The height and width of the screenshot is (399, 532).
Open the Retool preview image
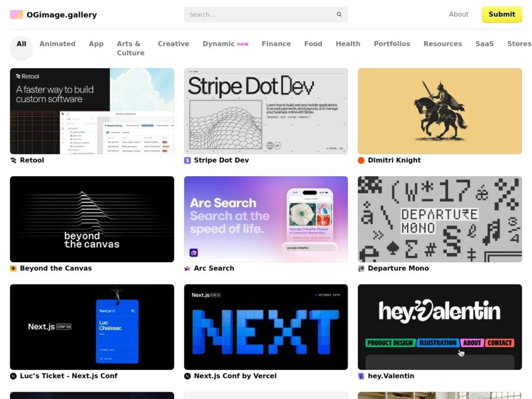[92, 111]
